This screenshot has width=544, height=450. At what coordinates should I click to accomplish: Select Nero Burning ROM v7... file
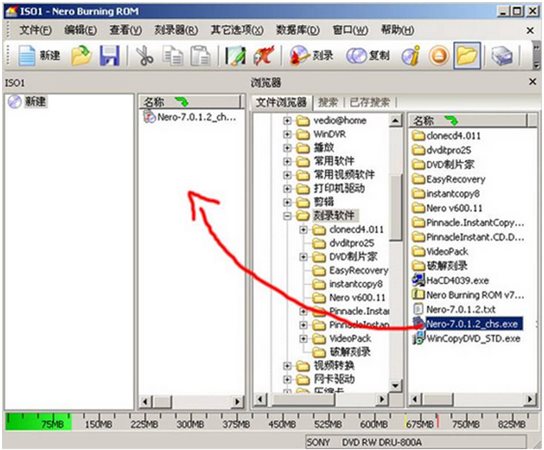475,295
